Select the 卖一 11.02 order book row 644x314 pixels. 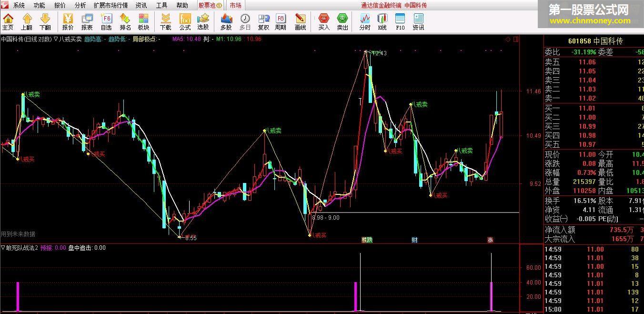[594, 98]
